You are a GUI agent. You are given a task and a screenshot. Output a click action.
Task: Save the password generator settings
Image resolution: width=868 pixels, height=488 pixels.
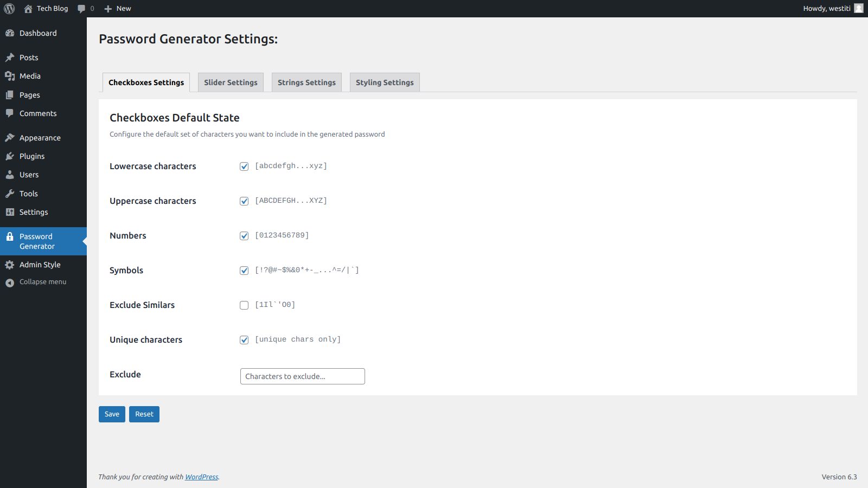(x=112, y=414)
